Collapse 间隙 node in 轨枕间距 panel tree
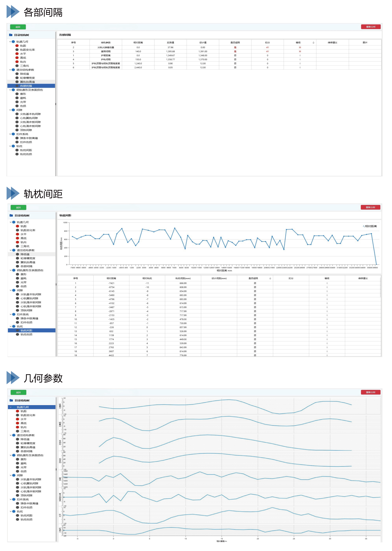Screen dimensions: 392x551 (11, 290)
